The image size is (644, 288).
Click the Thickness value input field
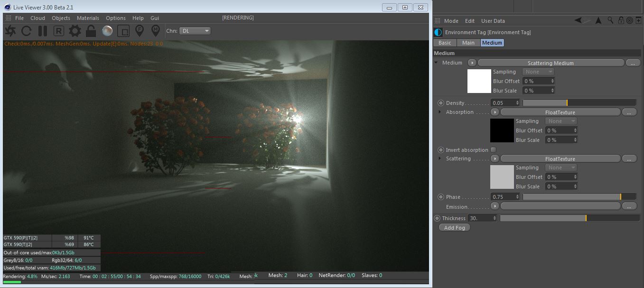[482, 218]
